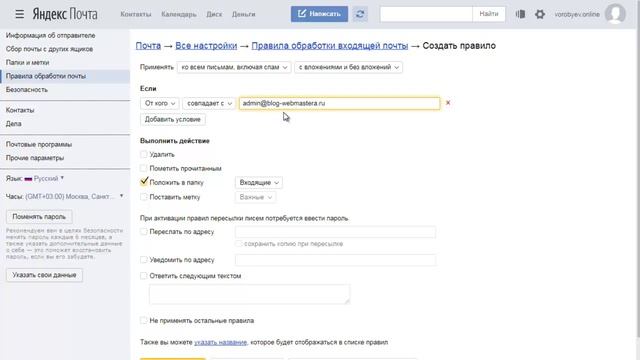640x360 pixels.
Task: Remove the condition with red cross icon
Action: (x=448, y=103)
